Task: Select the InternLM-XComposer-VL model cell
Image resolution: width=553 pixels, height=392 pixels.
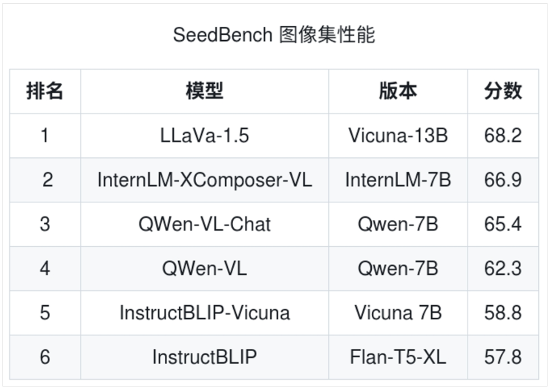Action: pyautogui.click(x=204, y=180)
